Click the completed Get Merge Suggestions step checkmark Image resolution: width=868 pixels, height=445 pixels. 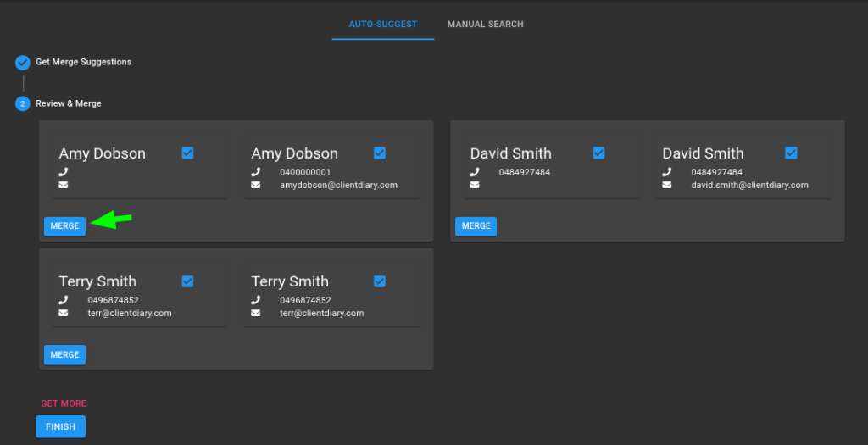(x=23, y=63)
